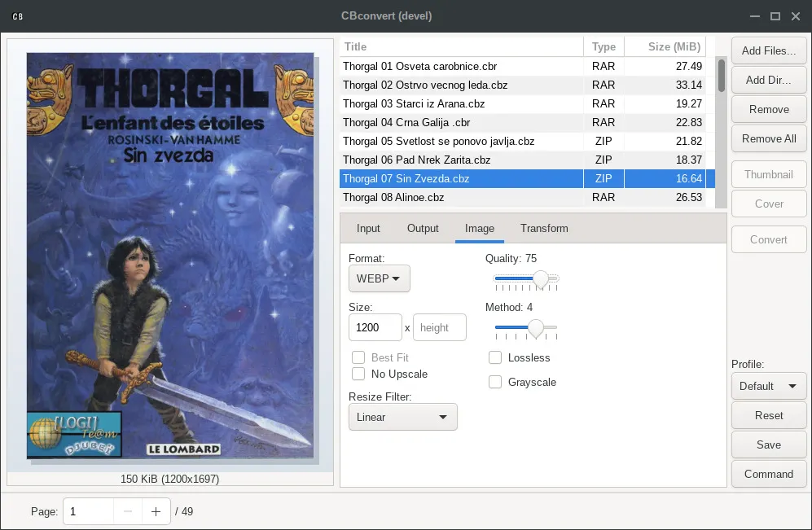Sort file list by Title column header
812x530 pixels.
462,46
